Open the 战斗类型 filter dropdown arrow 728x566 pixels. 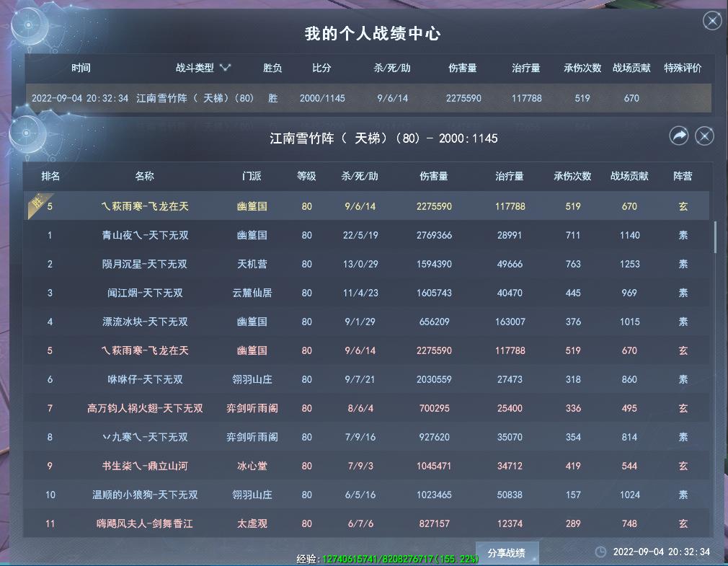[225, 68]
